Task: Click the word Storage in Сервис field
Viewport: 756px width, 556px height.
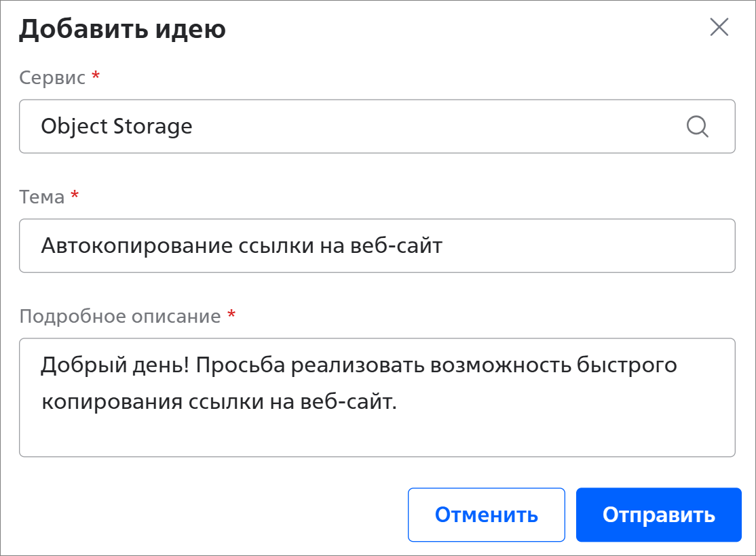Action: [153, 127]
